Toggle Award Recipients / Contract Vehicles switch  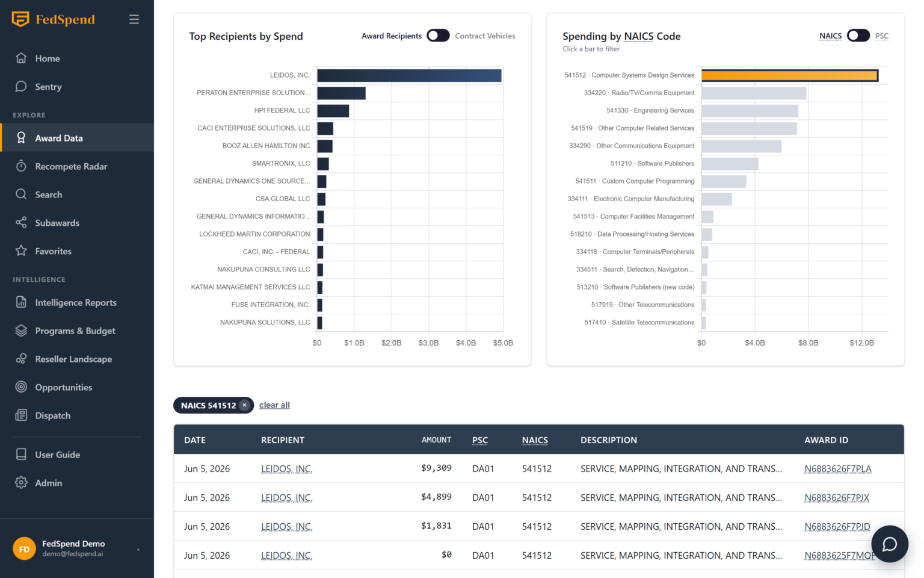[x=438, y=36]
